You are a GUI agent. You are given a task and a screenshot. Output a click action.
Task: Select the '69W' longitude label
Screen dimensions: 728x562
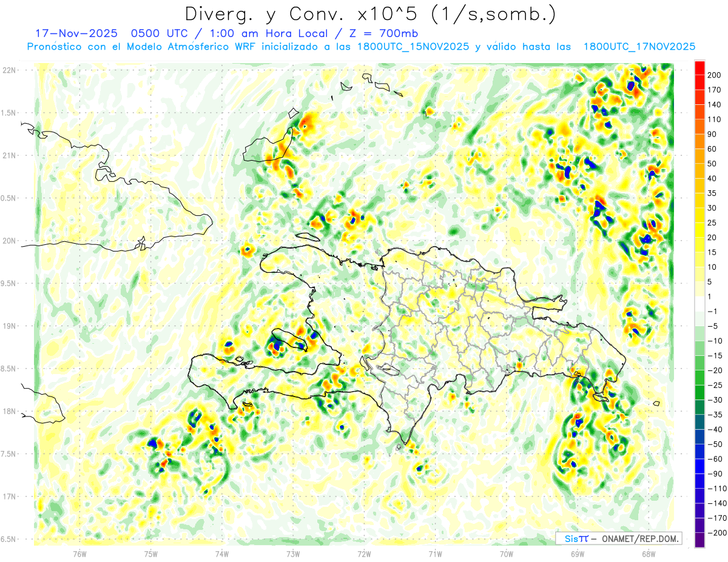pos(577,554)
